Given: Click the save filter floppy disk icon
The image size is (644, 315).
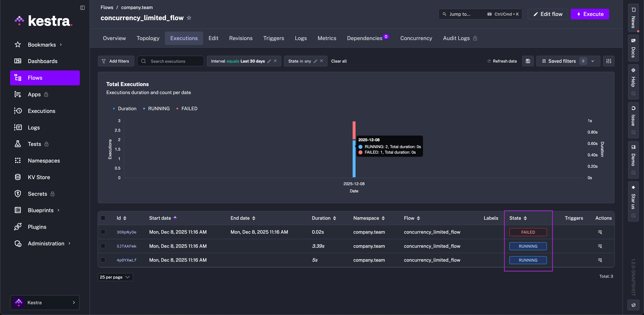Looking at the screenshot, I should click(x=528, y=61).
